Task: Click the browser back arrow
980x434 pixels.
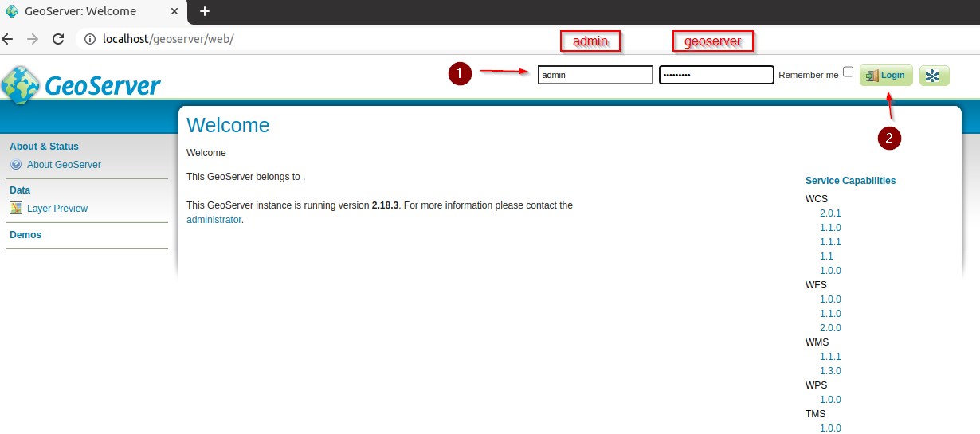Action: (x=8, y=38)
